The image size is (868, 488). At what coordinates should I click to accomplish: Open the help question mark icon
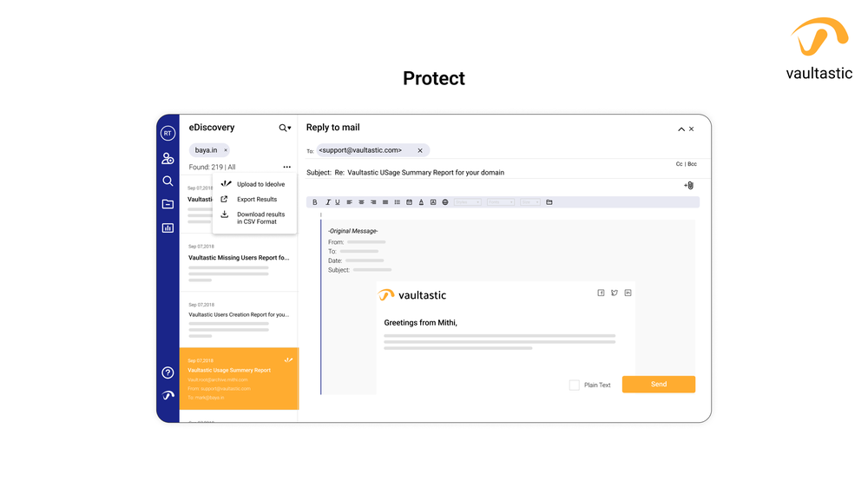point(168,373)
